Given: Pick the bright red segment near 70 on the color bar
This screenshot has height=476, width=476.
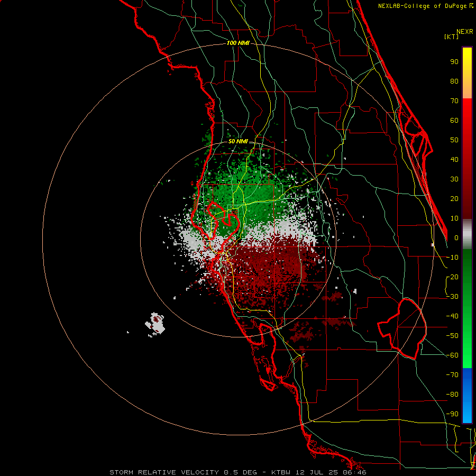Looking at the screenshot, I should click(467, 111).
